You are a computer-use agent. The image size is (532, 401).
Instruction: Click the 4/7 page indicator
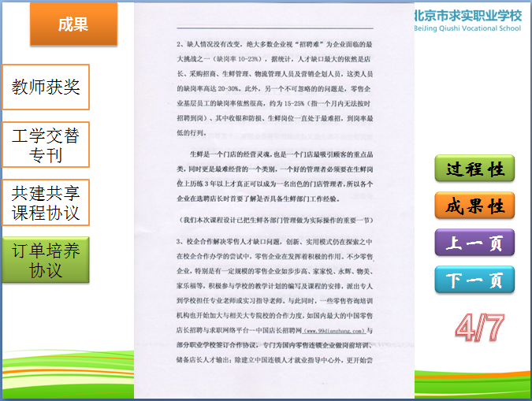480,327
